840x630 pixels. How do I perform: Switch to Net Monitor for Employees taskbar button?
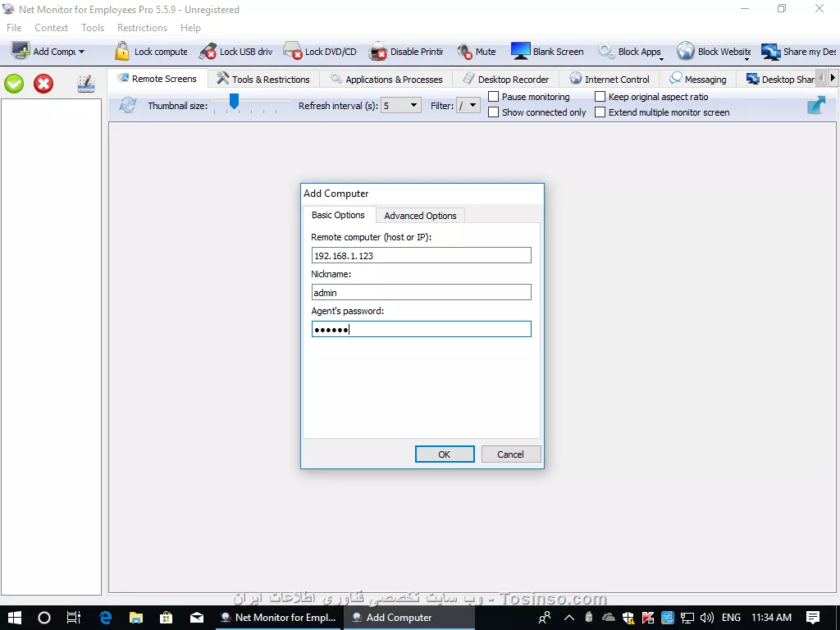pos(278,618)
